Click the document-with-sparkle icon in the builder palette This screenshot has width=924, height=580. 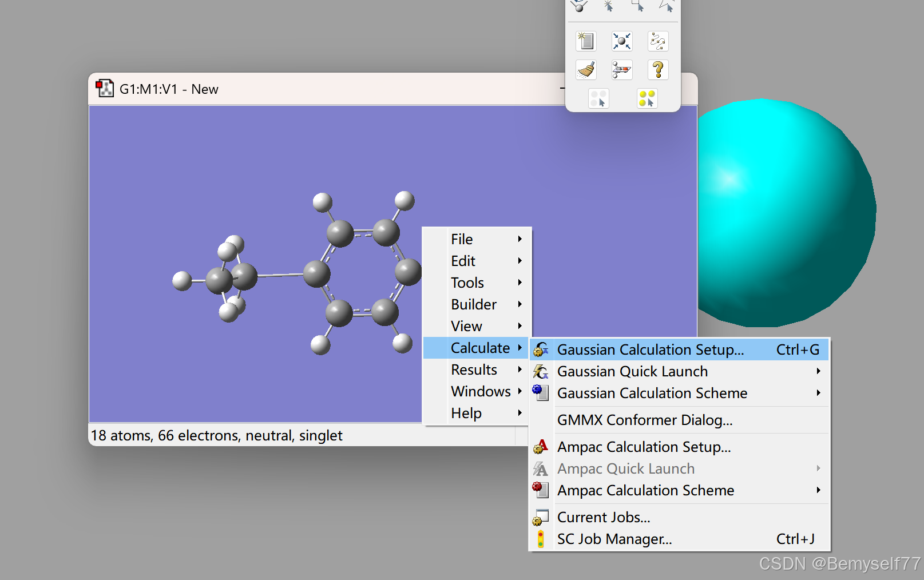[x=586, y=41]
